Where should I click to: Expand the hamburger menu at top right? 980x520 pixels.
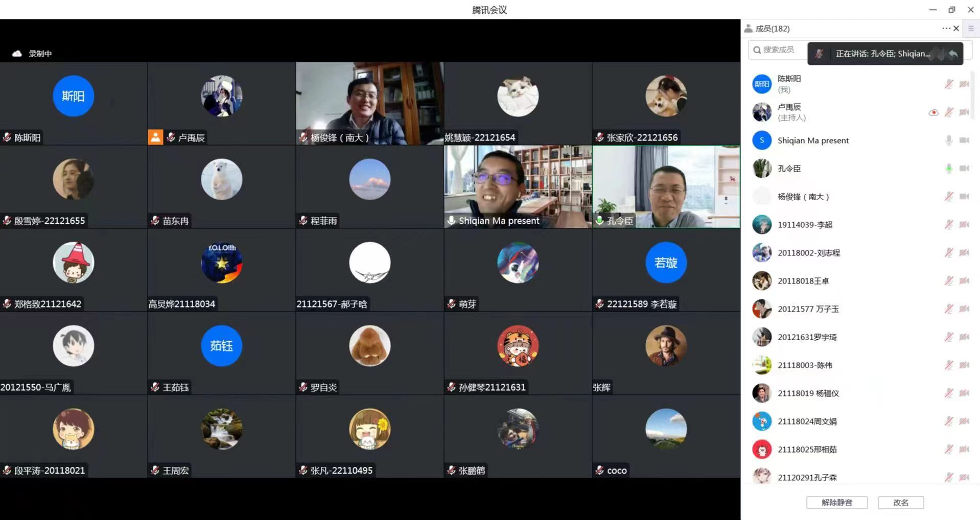pyautogui.click(x=971, y=29)
